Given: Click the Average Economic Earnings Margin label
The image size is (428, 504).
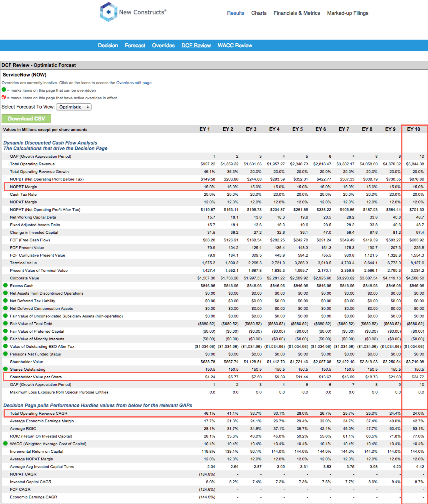Looking at the screenshot, I should pos(42,421).
